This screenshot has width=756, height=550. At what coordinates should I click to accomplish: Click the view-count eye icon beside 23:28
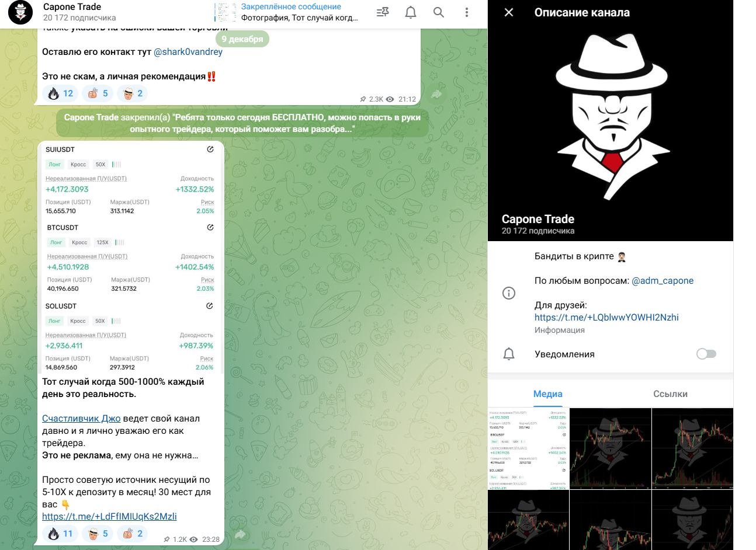tap(193, 539)
